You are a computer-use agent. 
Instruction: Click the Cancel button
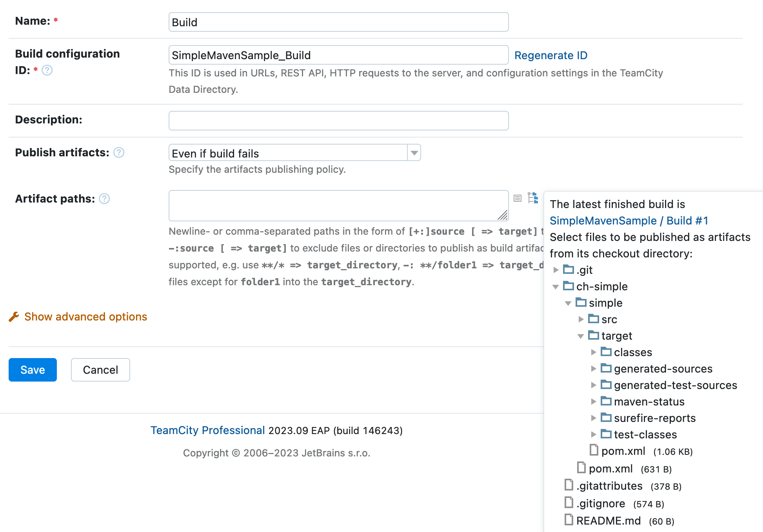tap(100, 370)
